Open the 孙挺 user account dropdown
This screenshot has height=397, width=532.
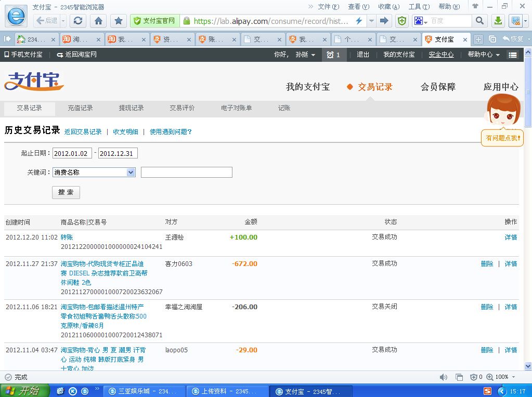coord(305,55)
